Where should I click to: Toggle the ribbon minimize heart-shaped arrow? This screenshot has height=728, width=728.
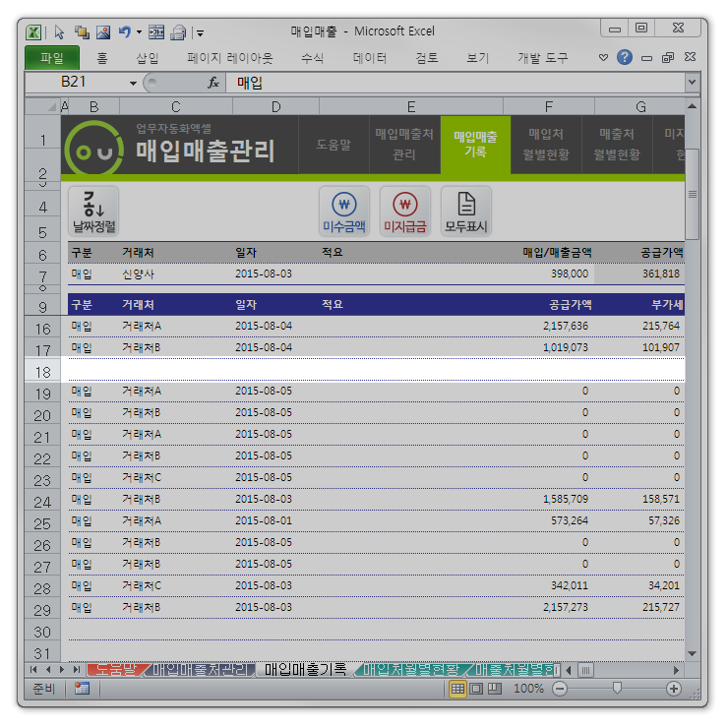pos(603,58)
